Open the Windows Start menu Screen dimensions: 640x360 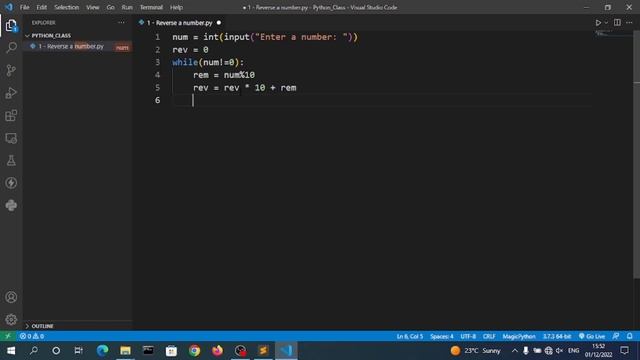point(11,351)
